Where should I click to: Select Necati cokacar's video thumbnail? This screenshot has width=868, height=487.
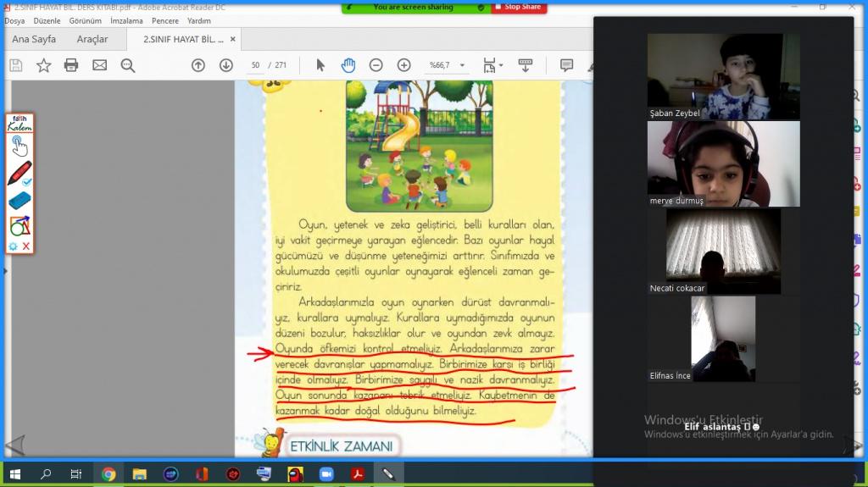click(724, 252)
